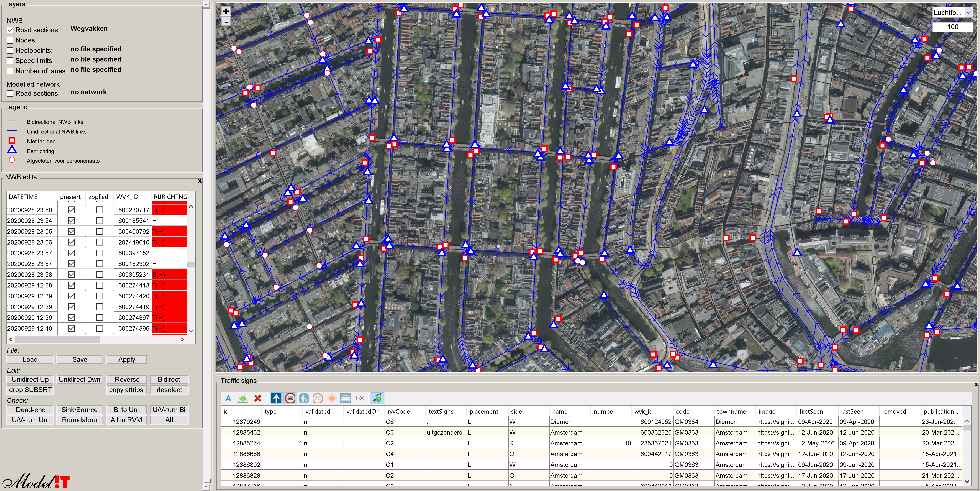Run the U/V-turn Bi check

[x=169, y=410]
